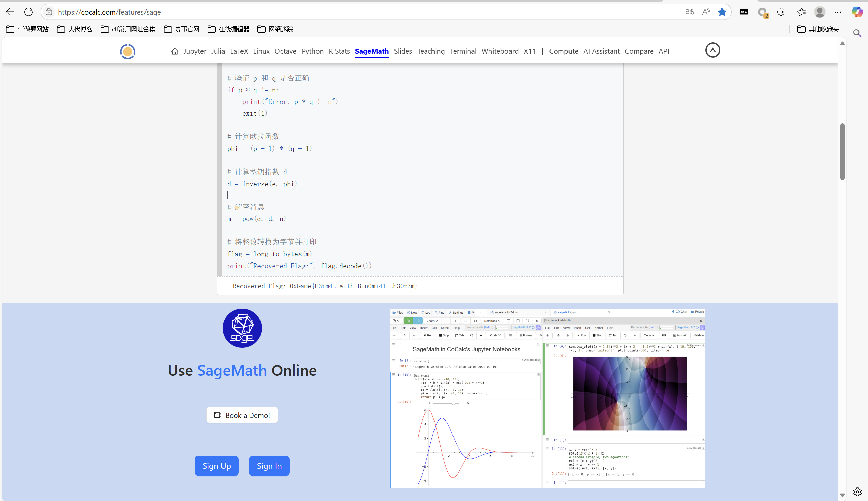Open the 网络迷踪 bookmarks folder
868x501 pixels.
pos(275,29)
